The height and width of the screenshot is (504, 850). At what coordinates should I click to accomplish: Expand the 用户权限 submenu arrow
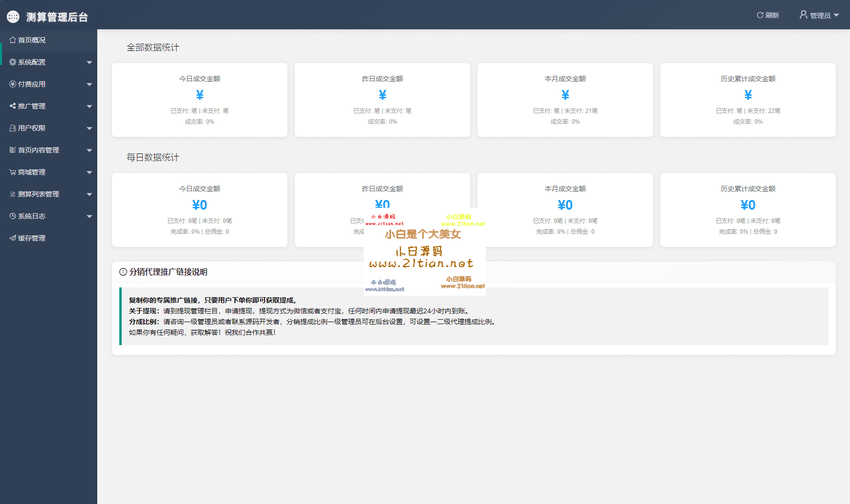[x=89, y=129]
